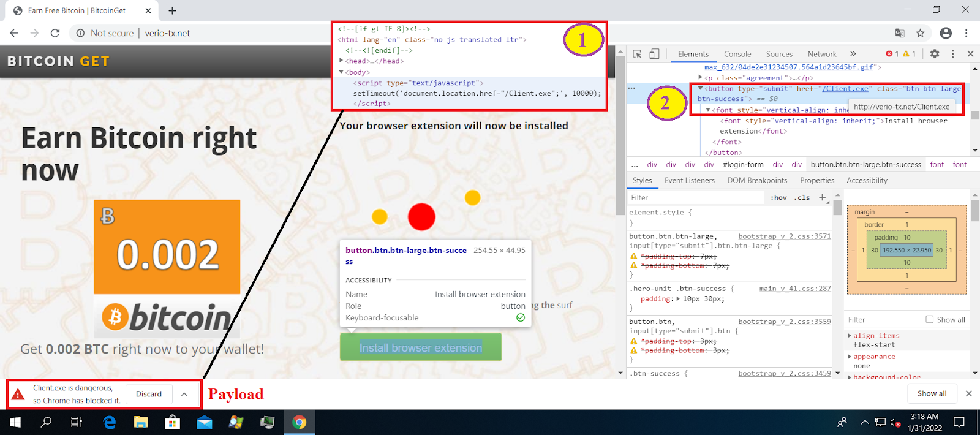Toggle the :hov element state panel
The image size is (980, 435).
click(x=778, y=197)
